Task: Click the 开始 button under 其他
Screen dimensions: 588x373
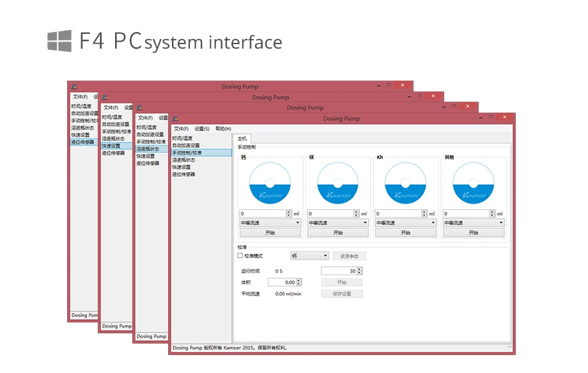Action: click(474, 233)
